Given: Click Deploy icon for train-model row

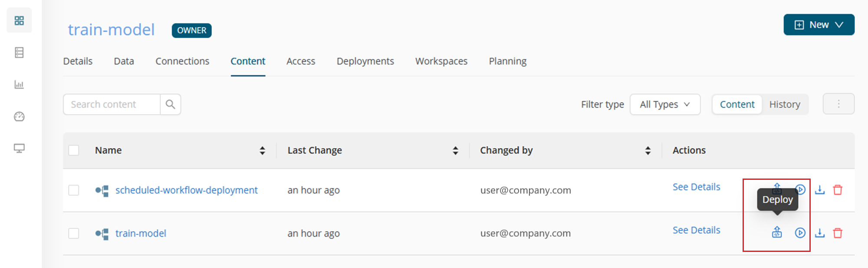Looking at the screenshot, I should pos(777,233).
